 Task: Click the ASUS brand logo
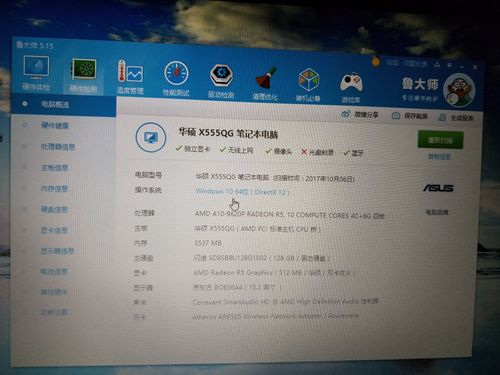[438, 188]
